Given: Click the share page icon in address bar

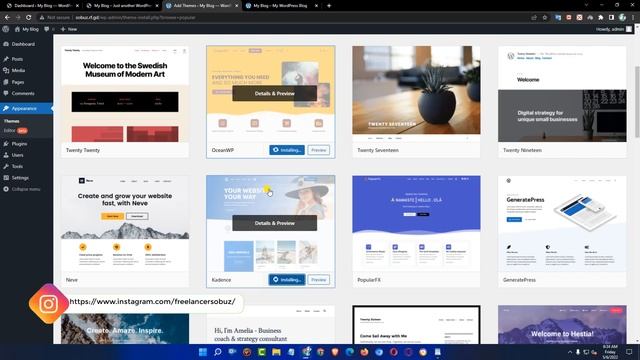Looking at the screenshot, I should (x=534, y=18).
